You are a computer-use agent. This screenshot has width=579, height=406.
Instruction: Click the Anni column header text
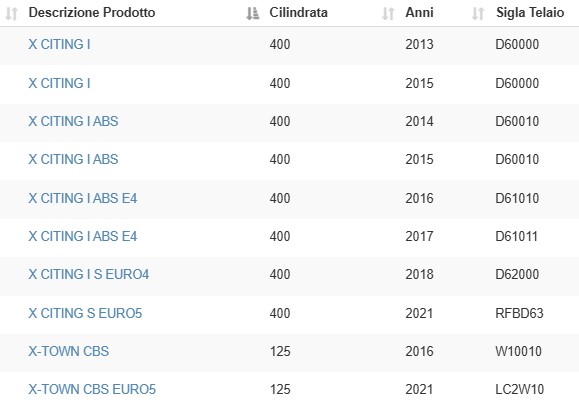419,13
